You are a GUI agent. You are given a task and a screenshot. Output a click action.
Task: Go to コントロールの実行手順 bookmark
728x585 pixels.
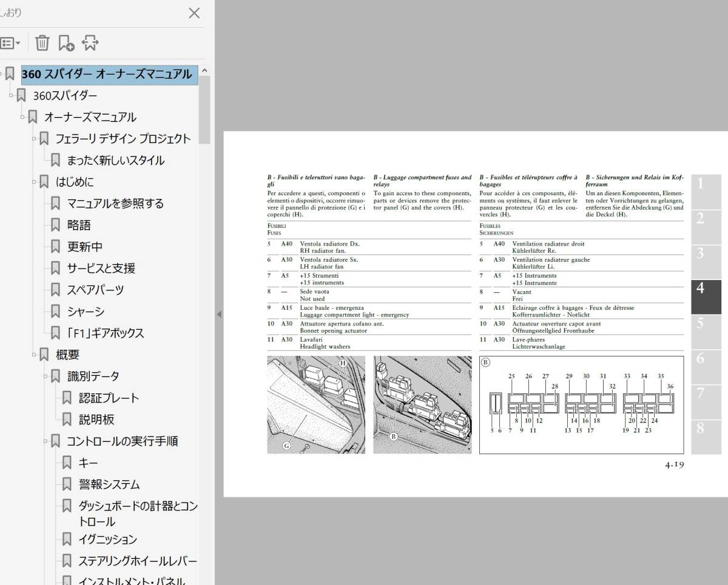(x=123, y=441)
